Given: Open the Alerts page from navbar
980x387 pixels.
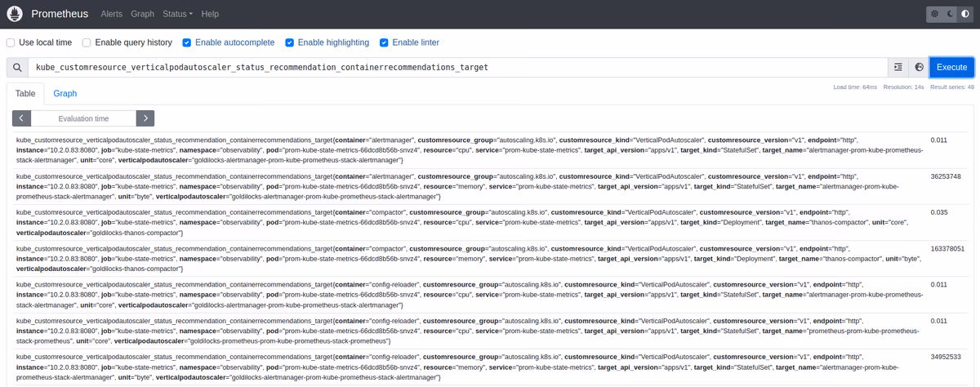Looking at the screenshot, I should [x=111, y=14].
